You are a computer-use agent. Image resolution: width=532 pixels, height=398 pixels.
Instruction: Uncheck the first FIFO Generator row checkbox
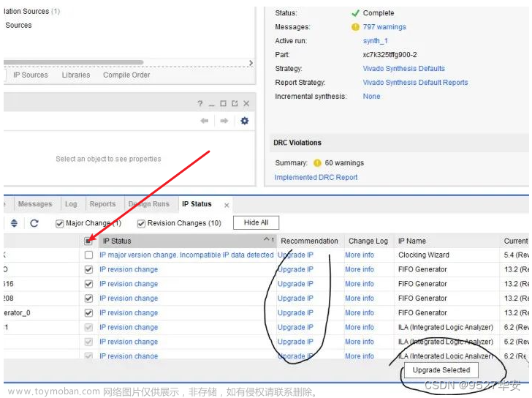(x=88, y=269)
